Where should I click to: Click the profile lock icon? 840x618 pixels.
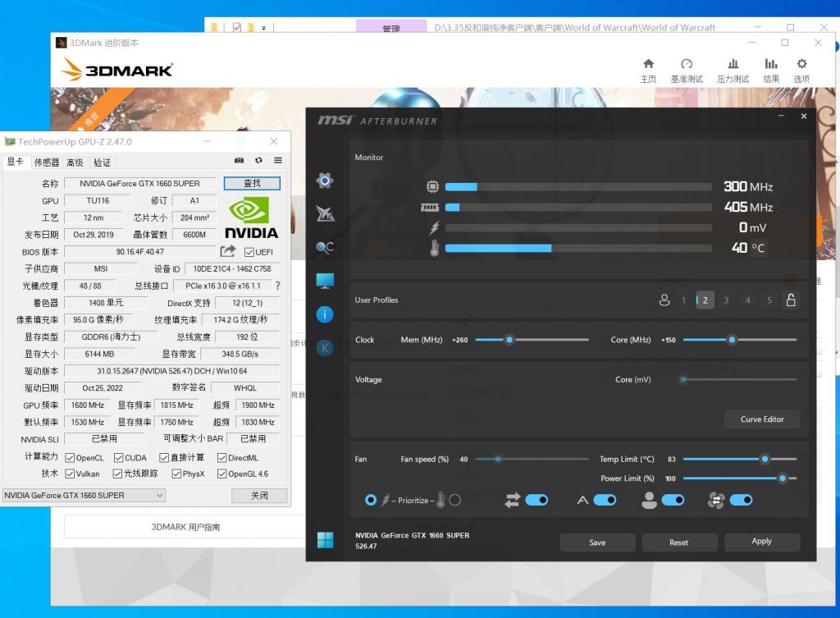coord(791,300)
